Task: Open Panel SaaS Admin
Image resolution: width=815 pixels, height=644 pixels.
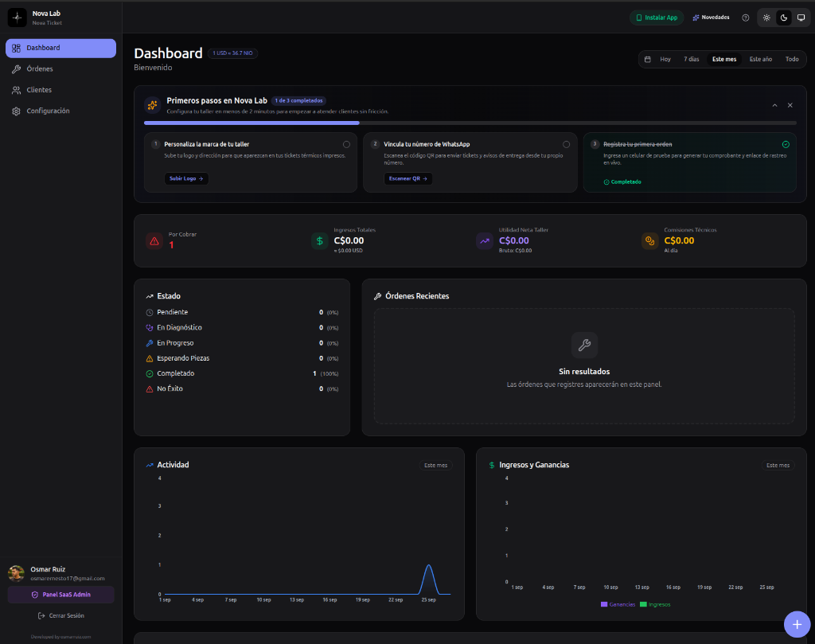Action: pos(60,595)
